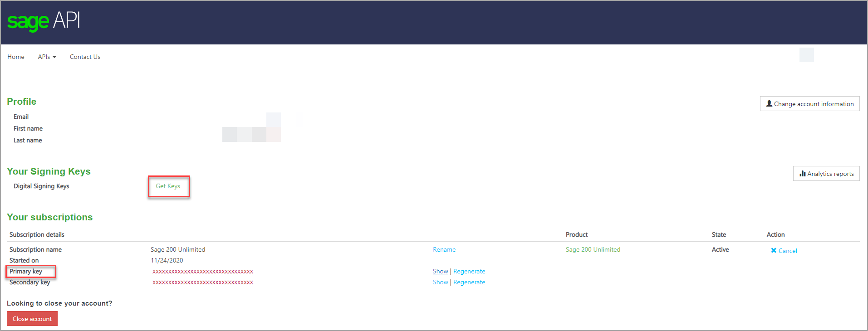Viewport: 868px width, 331px height.
Task: Click the masked primary key value
Action: pyautogui.click(x=202, y=272)
